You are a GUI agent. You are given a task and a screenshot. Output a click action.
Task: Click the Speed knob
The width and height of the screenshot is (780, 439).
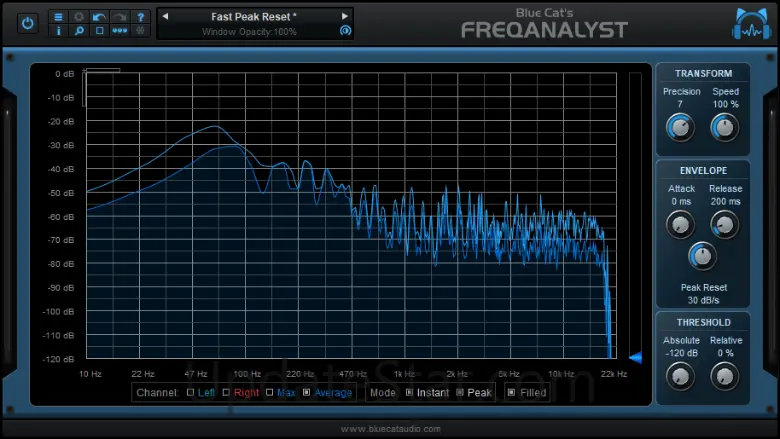point(724,128)
